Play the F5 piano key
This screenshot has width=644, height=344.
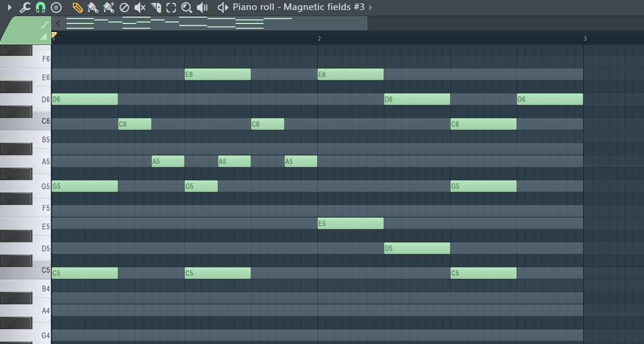[x=25, y=208]
